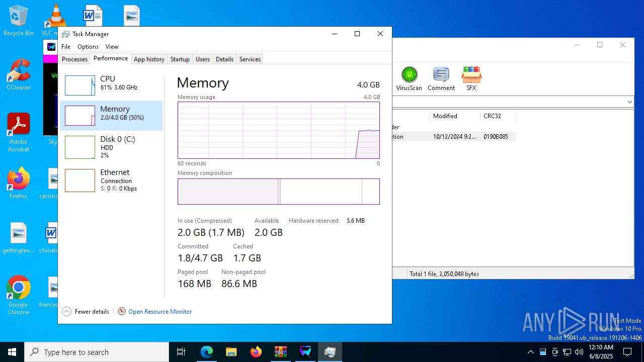Open the network tray icon
The height and width of the screenshot is (362, 644).
tap(567, 352)
